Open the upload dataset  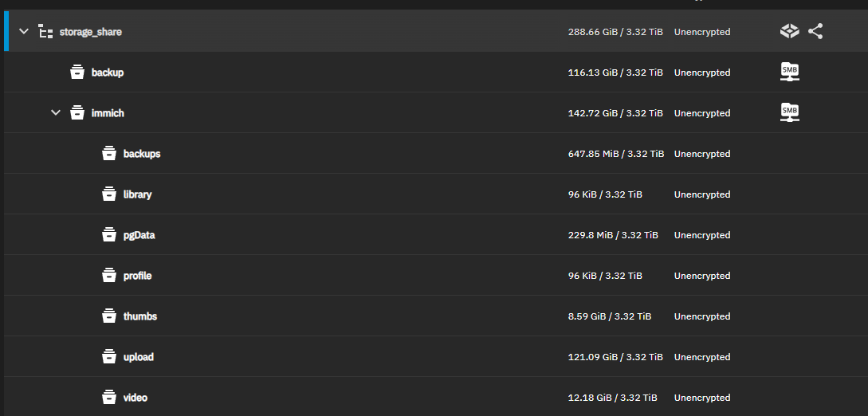coord(139,357)
